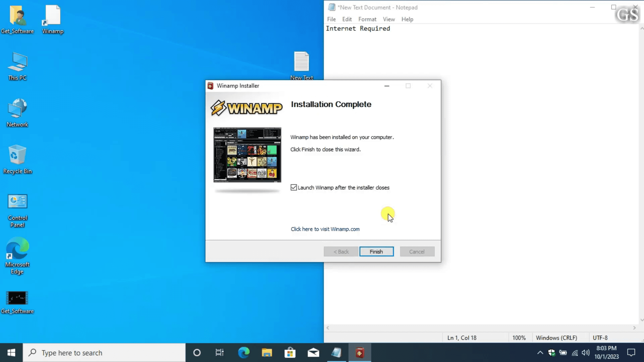Click the '100%' zoom status in Notepad
The image size is (644, 362).
[519, 338]
